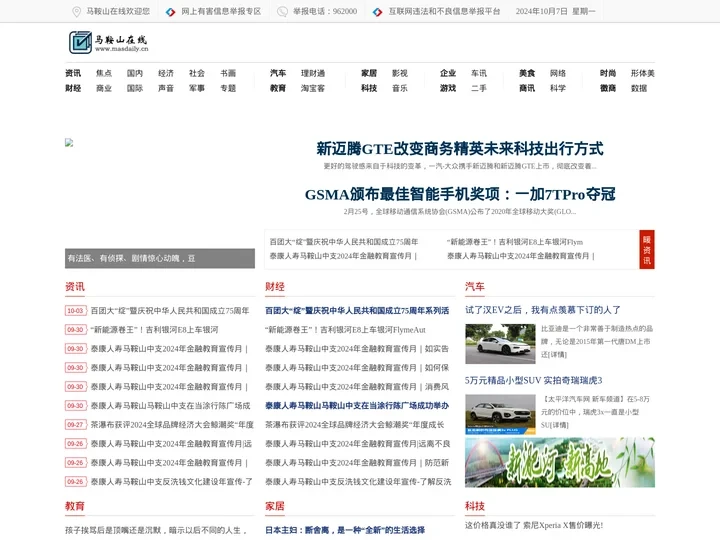Screen dimensions: 720x540
Task: Open bold finance link 泰康人寿马鞍山马鞍山中支在当涂行陈广场成功举办
Action: [x=357, y=406]
